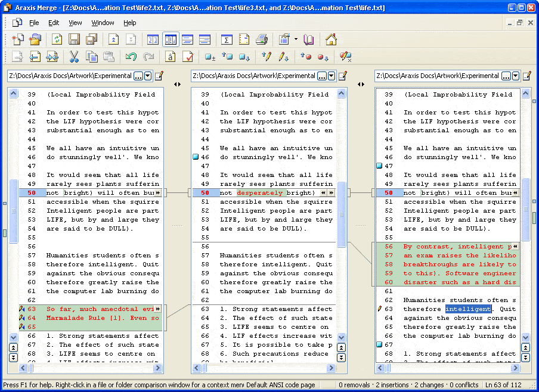Switch to two-pane comparison layout
Screen dimensions: 539x392
click(x=153, y=40)
